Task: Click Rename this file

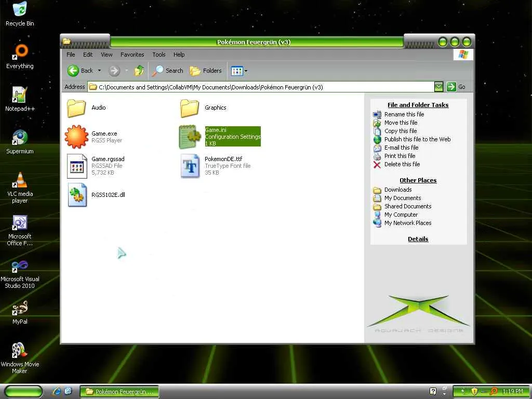Action: (x=404, y=114)
